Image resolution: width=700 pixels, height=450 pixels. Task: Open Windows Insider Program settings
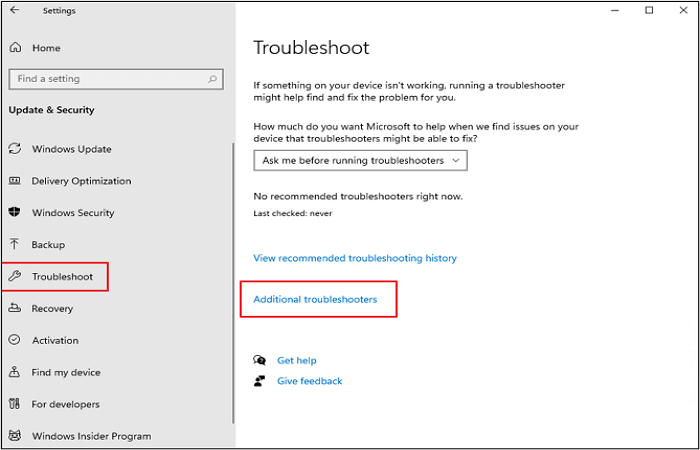(x=91, y=436)
